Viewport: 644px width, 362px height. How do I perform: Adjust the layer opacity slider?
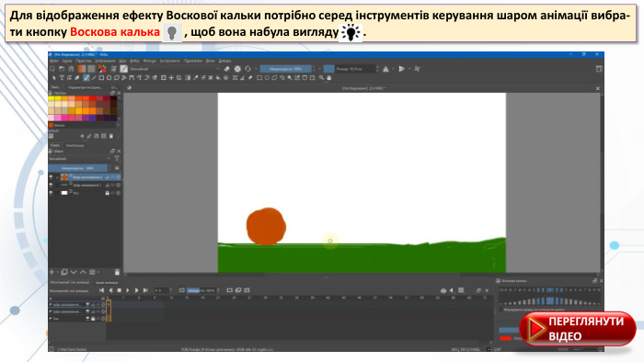pos(78,168)
